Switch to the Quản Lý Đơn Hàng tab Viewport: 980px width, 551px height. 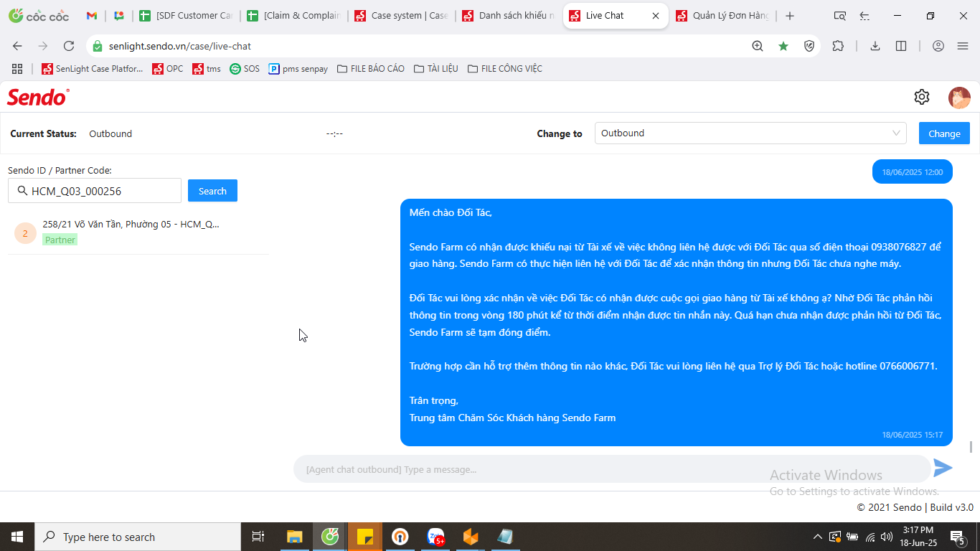click(723, 16)
